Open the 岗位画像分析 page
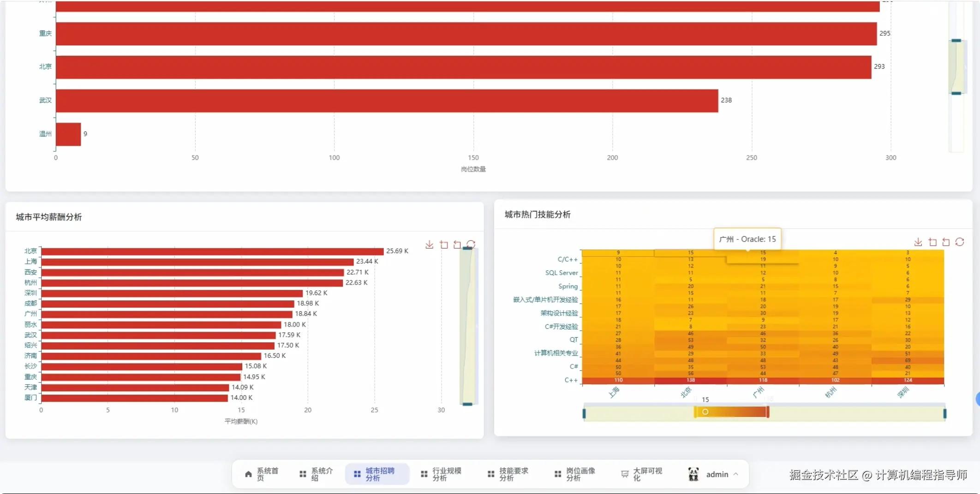 [x=574, y=474]
